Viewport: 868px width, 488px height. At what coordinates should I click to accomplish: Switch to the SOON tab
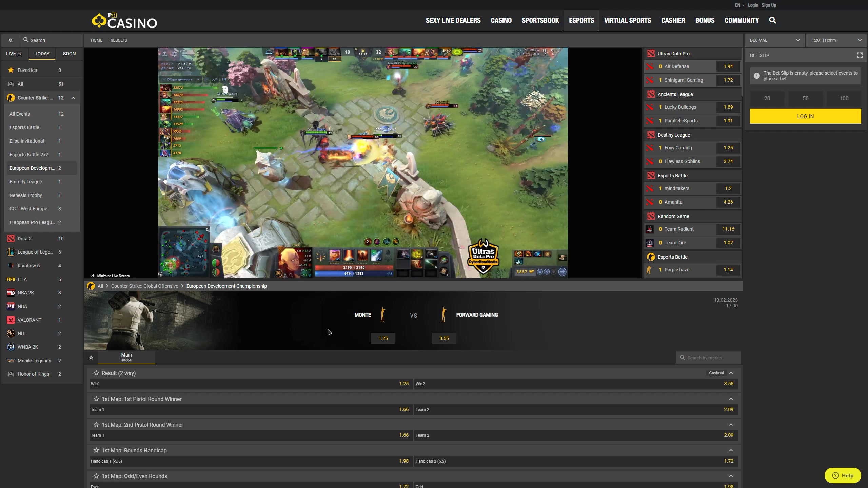[69, 54]
